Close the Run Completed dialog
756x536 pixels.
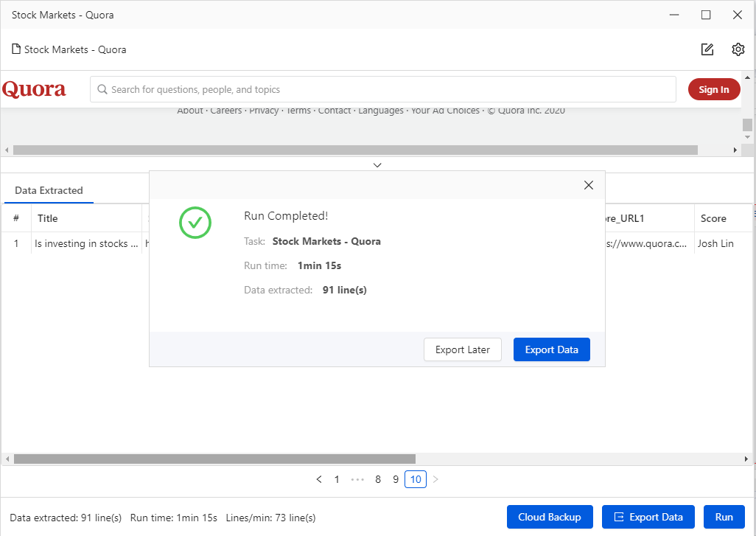coord(588,185)
